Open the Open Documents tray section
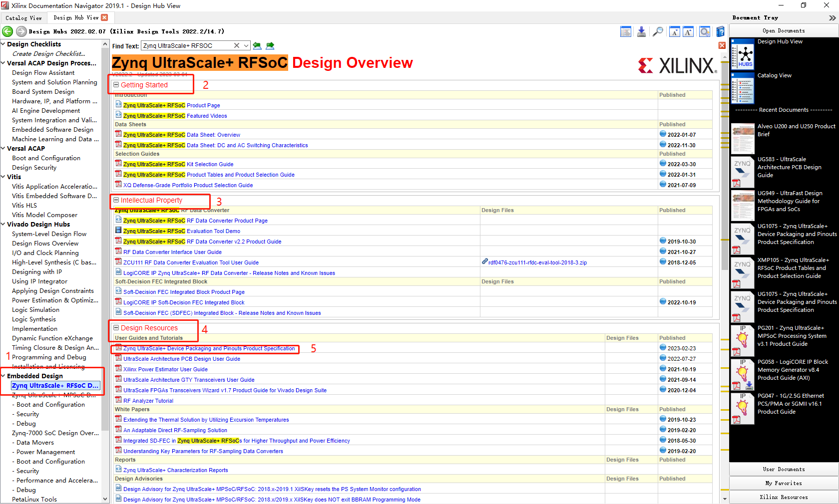 [x=784, y=31]
